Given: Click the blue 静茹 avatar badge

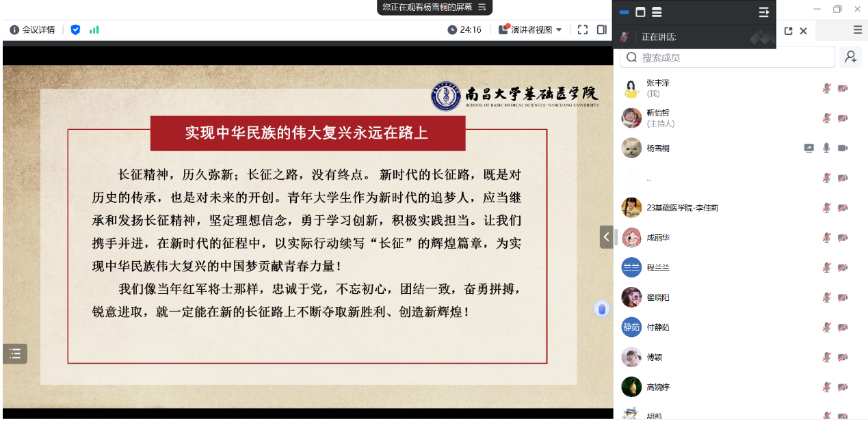Looking at the screenshot, I should 631,327.
